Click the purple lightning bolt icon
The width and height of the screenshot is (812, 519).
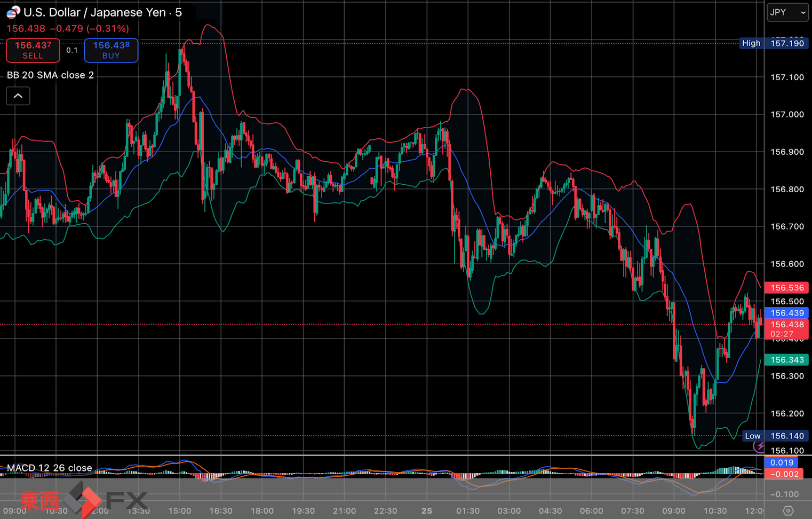click(x=759, y=446)
